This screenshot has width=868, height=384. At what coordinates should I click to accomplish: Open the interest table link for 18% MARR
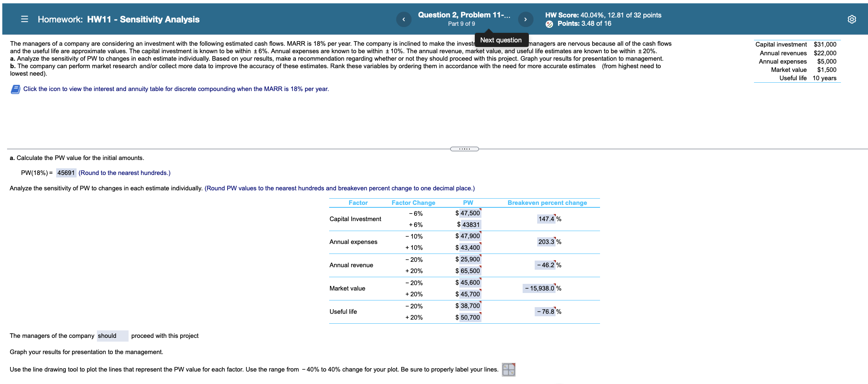pyautogui.click(x=175, y=89)
